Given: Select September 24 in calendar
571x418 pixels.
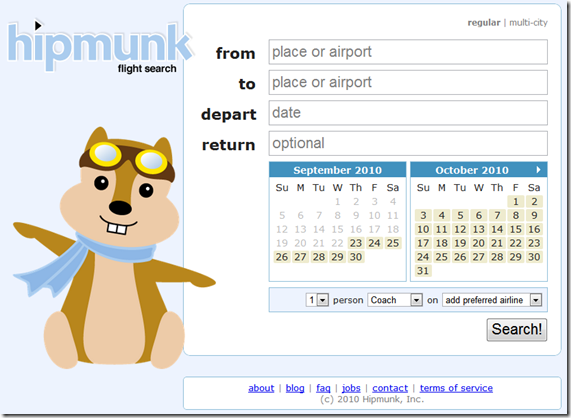Looking at the screenshot, I should [x=374, y=243].
